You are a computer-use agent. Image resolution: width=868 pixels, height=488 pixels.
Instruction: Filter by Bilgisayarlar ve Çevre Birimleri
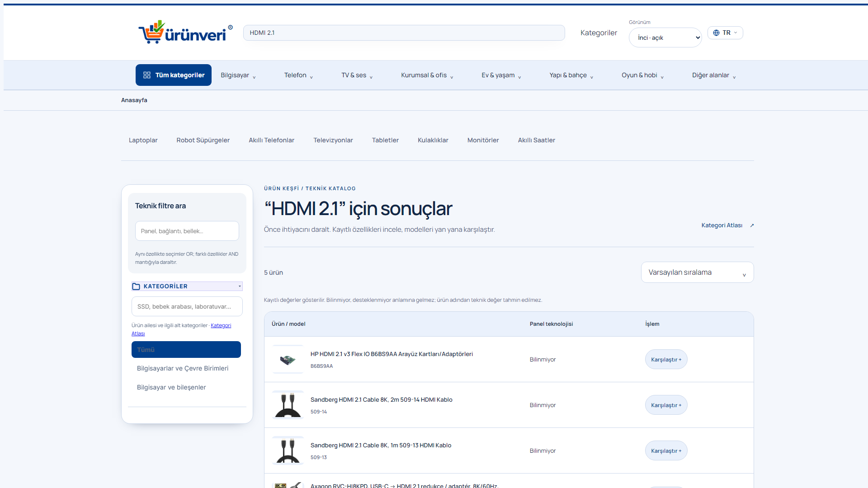pyautogui.click(x=183, y=368)
